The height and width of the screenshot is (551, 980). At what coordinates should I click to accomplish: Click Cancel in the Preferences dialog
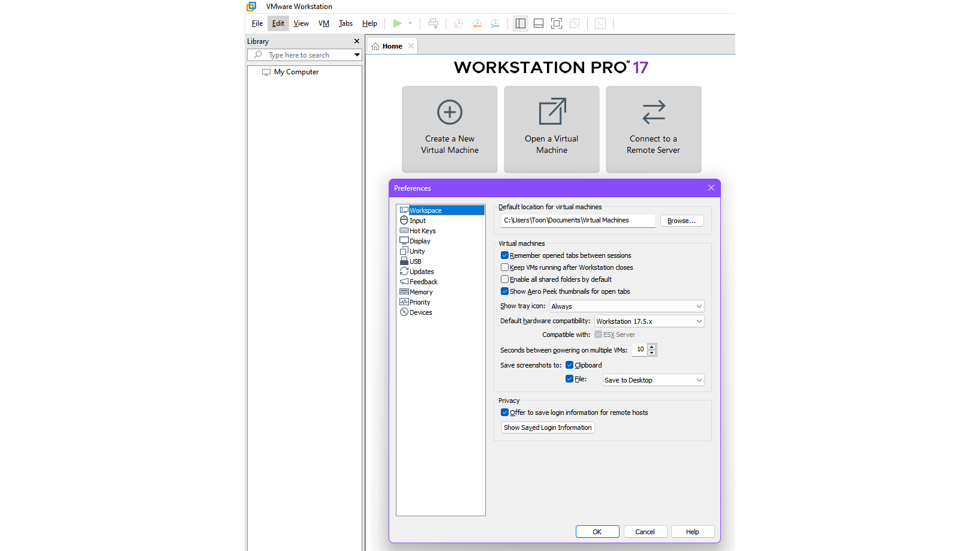(x=645, y=532)
